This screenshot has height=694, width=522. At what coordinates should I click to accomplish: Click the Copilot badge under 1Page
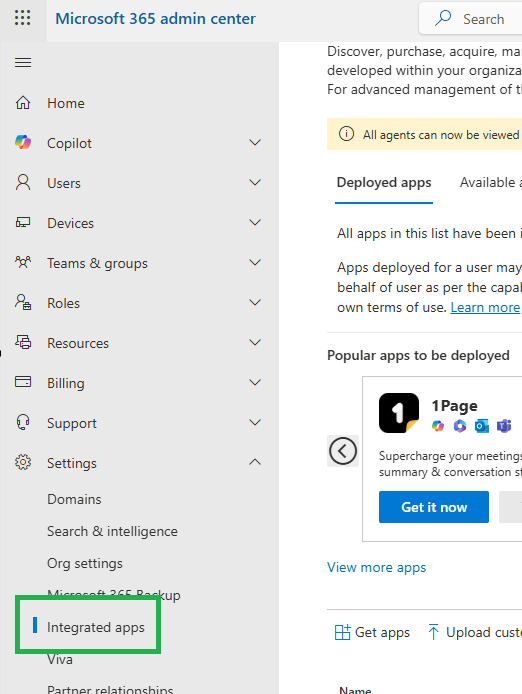[438, 426]
